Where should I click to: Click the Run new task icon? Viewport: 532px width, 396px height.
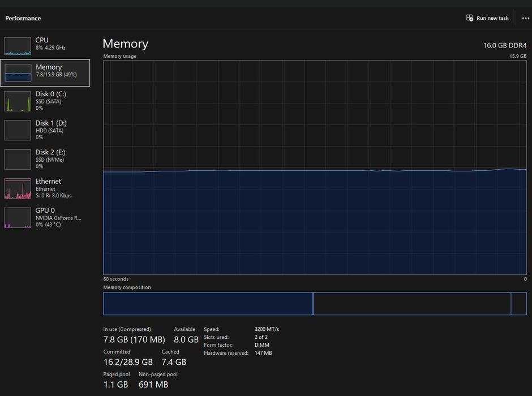470,18
